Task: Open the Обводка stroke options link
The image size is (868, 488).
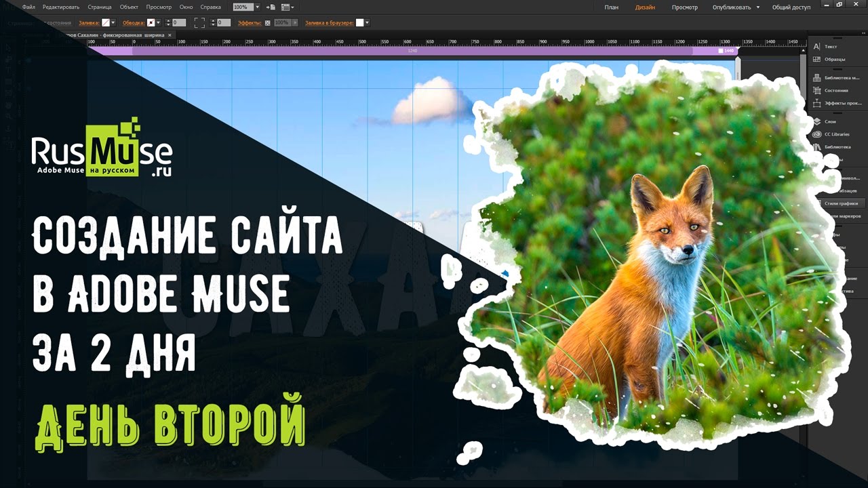Action: click(134, 22)
